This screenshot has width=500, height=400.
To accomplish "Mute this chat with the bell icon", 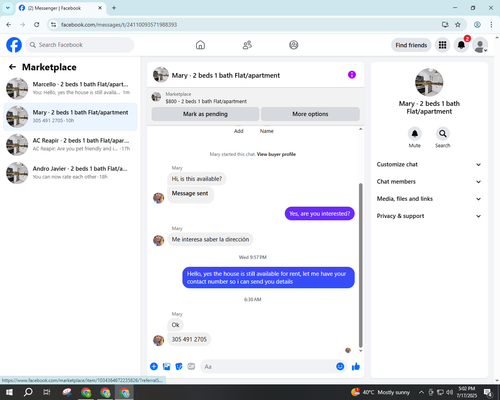I will [x=415, y=134].
